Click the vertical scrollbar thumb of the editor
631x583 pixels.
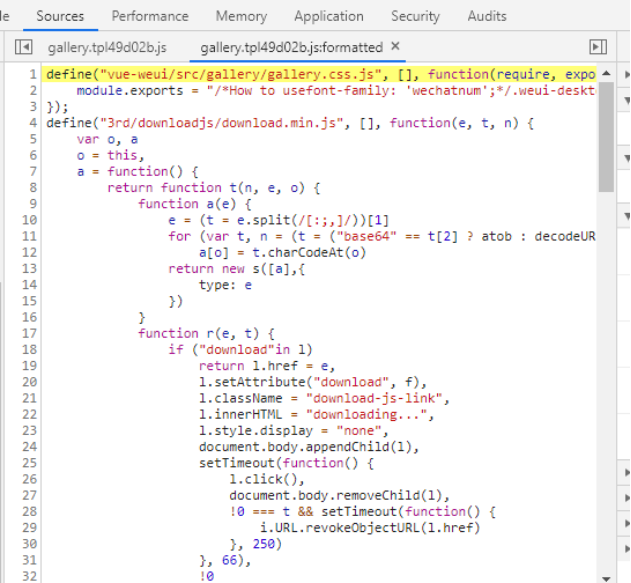tap(606, 137)
